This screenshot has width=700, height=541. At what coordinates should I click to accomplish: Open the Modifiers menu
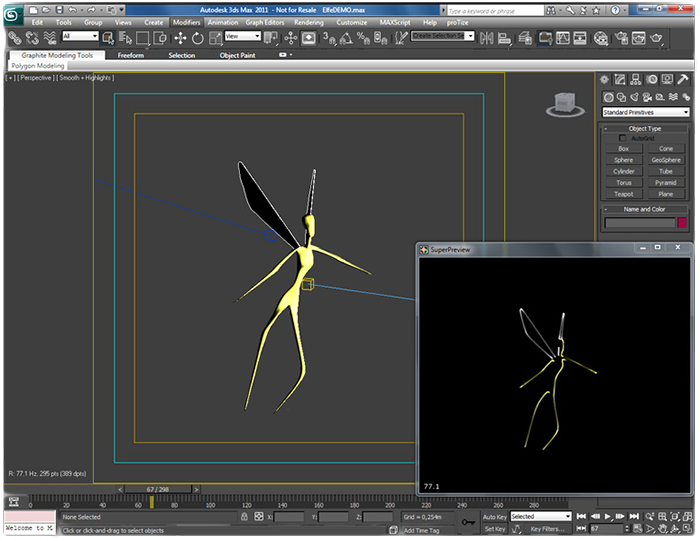(186, 21)
